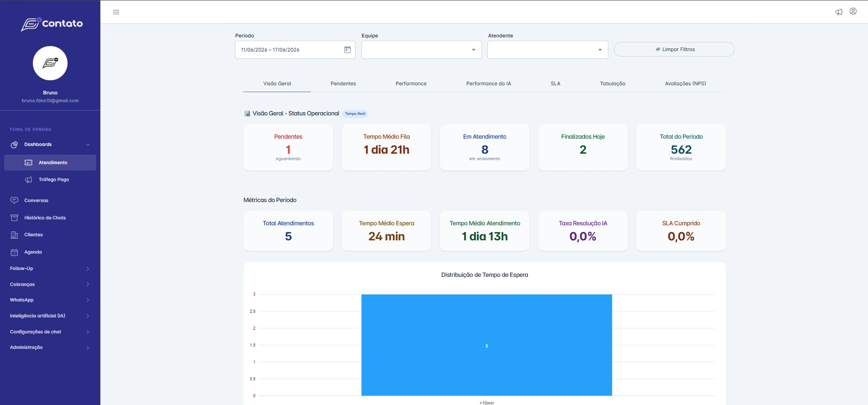Go to Agenda
This screenshot has width=868, height=405.
50,252
